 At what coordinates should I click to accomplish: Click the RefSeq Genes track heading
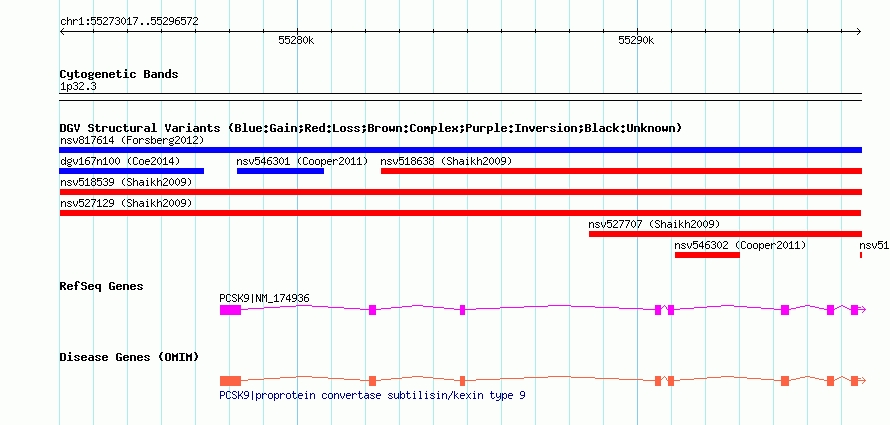point(102,286)
